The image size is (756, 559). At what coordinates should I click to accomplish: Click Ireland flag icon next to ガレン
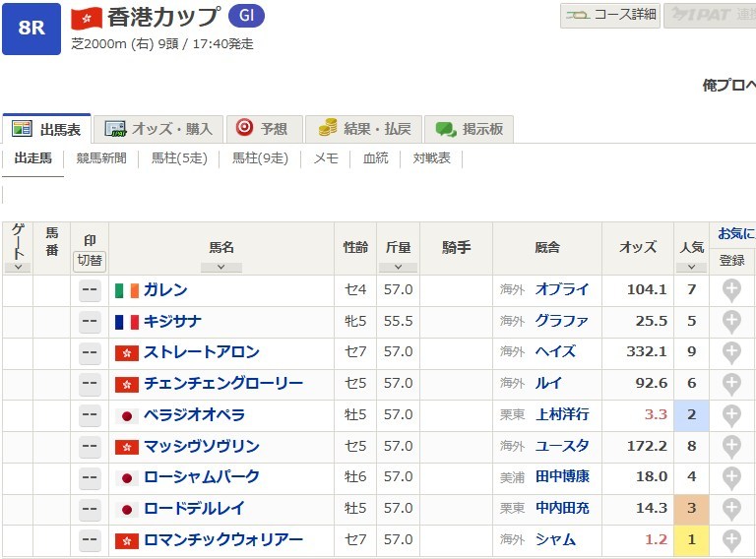(x=126, y=290)
